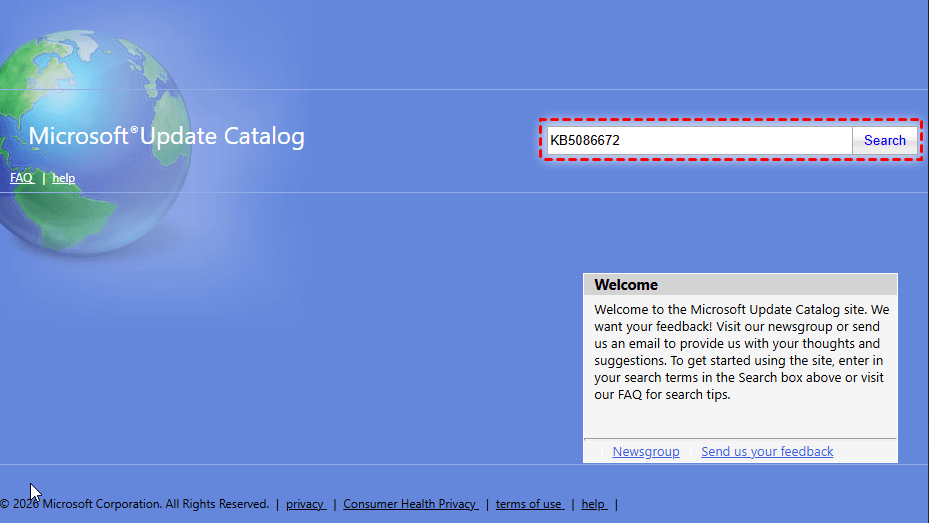Open the terms of use link
This screenshot has height=523, width=929.
click(x=530, y=504)
